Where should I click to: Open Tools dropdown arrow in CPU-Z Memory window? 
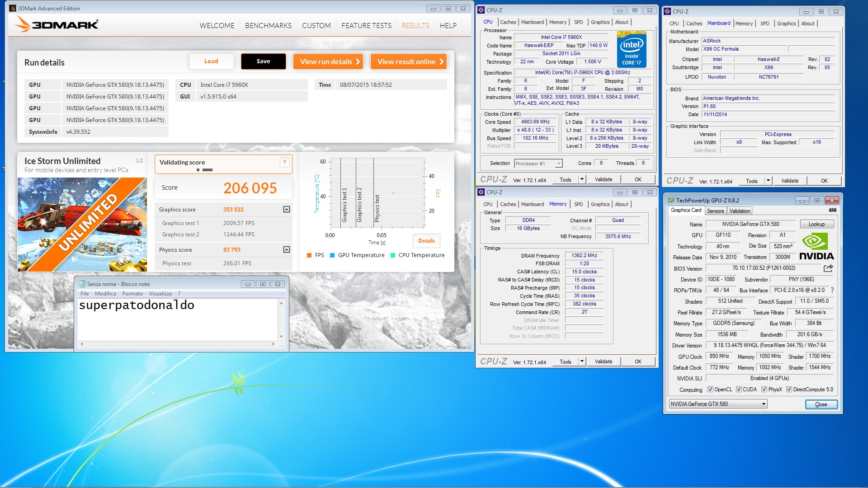[582, 361]
